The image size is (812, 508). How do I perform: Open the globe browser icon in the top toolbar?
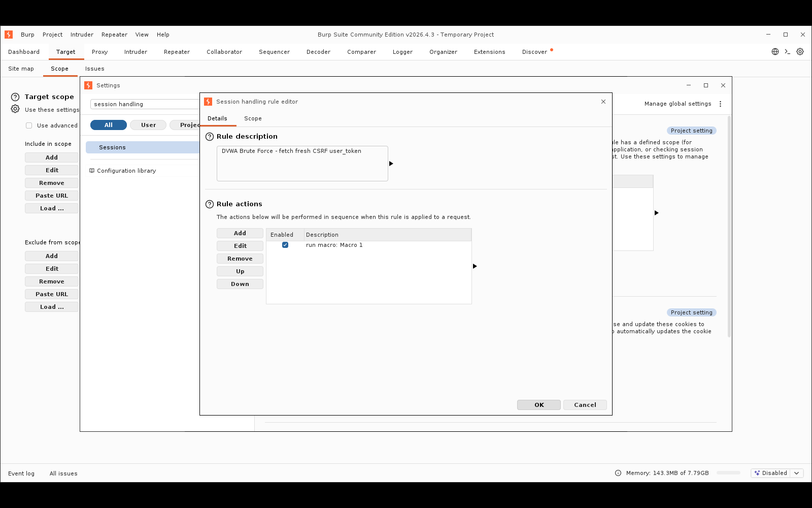pyautogui.click(x=775, y=52)
